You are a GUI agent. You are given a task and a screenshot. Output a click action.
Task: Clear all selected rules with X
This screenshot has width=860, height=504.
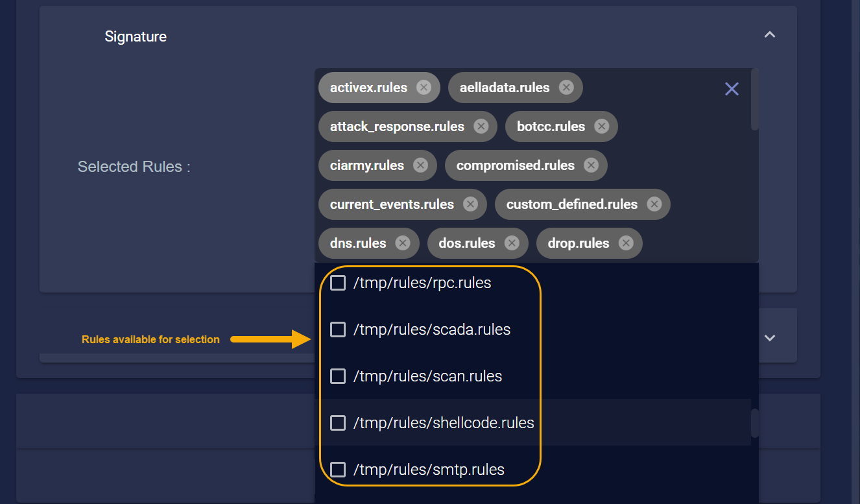click(732, 89)
